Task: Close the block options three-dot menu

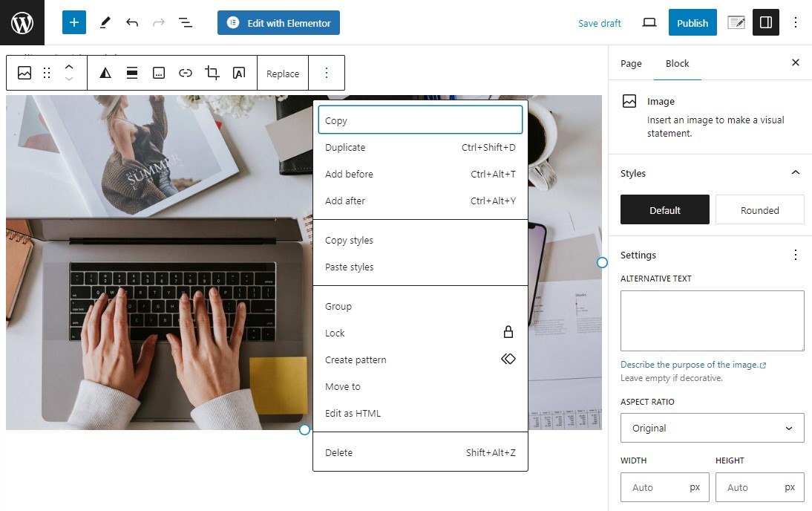Action: (327, 73)
